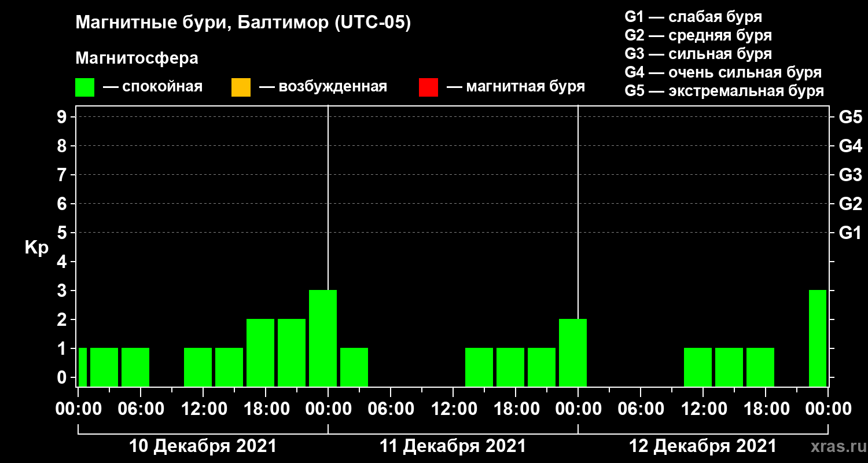Click the '00:00' label between 10 and 11 December
Image resolution: width=868 pixels, height=463 pixels.
[x=328, y=409]
